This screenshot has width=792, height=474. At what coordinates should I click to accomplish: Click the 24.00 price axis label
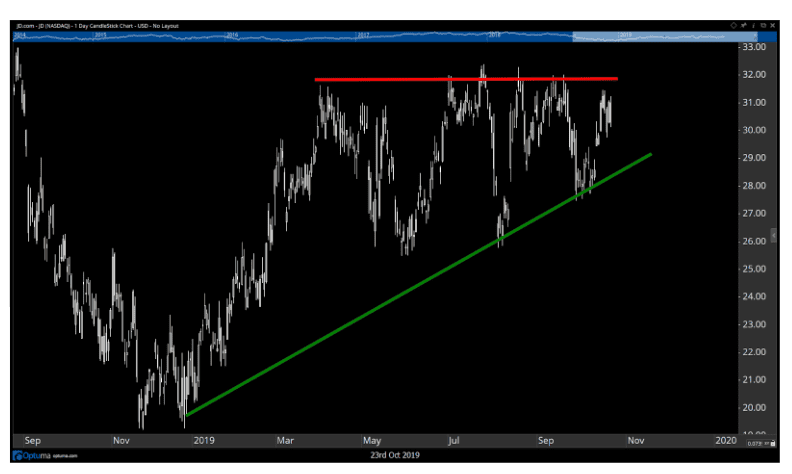pos(754,296)
